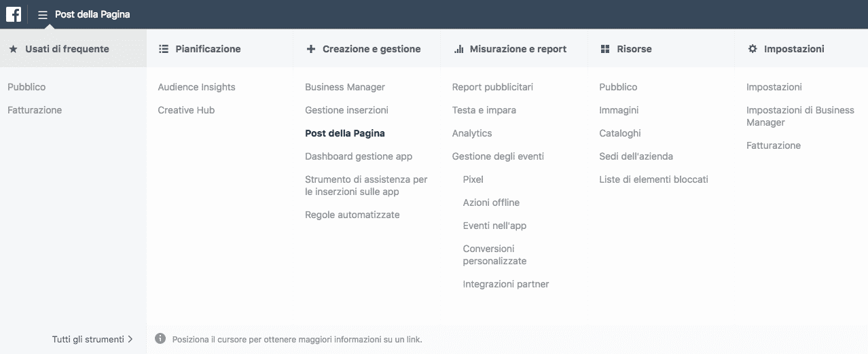Image resolution: width=868 pixels, height=354 pixels.
Task: Select the Usati di frequente header
Action: coord(73,49)
